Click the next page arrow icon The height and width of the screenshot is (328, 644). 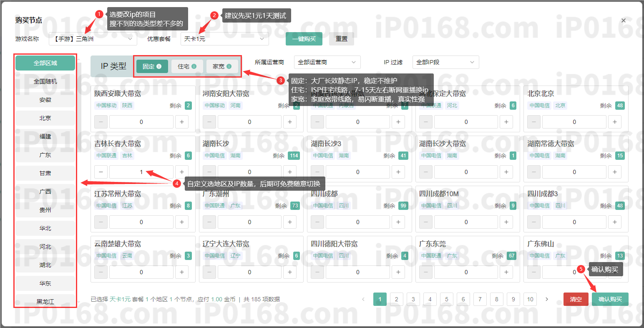point(547,299)
